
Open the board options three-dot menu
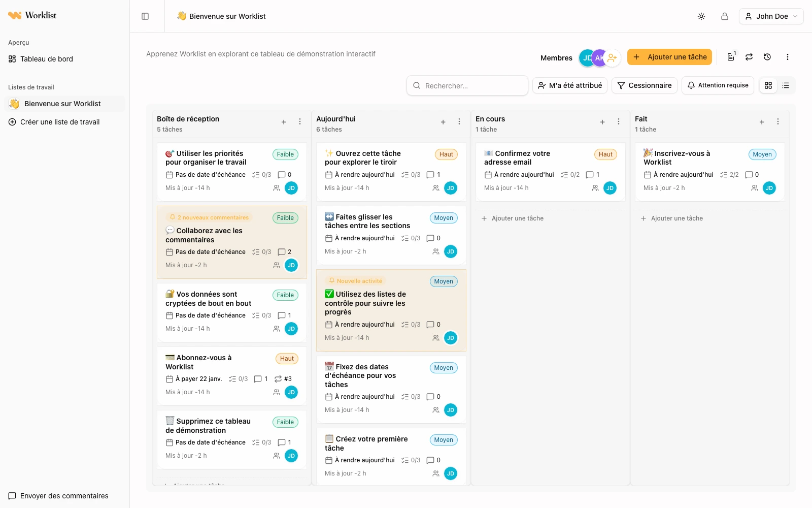tap(788, 57)
